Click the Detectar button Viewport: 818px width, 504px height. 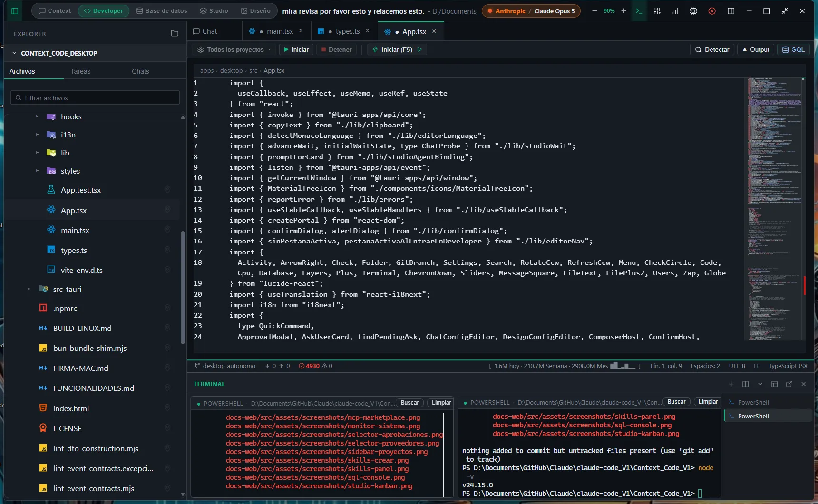[712, 49]
